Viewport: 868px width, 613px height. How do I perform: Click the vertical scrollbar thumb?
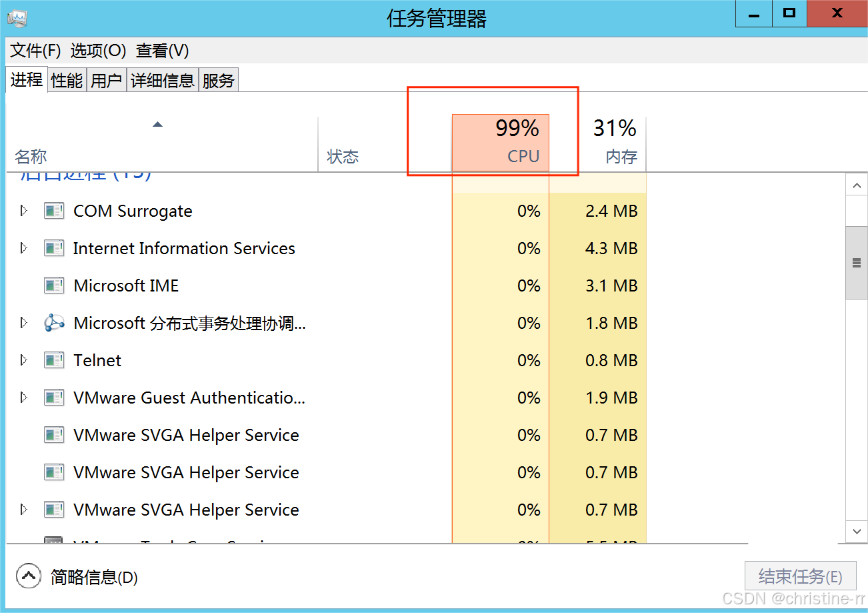coord(857,263)
